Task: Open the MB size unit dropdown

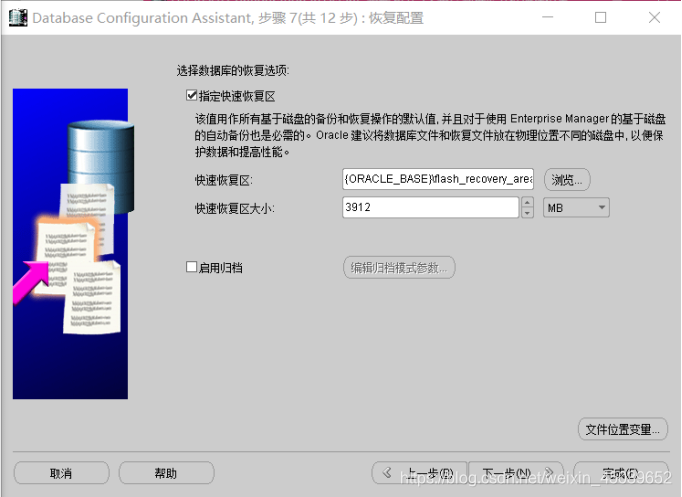Action: [x=576, y=207]
